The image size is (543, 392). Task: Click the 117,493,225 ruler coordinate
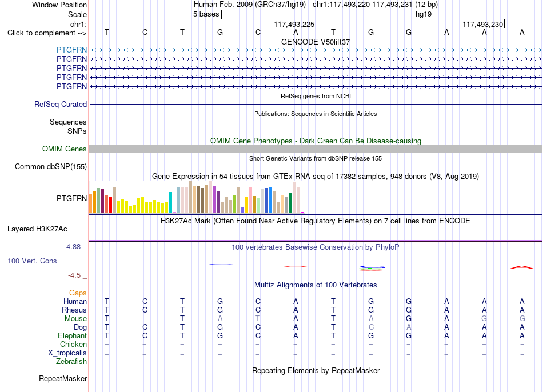pos(294,24)
